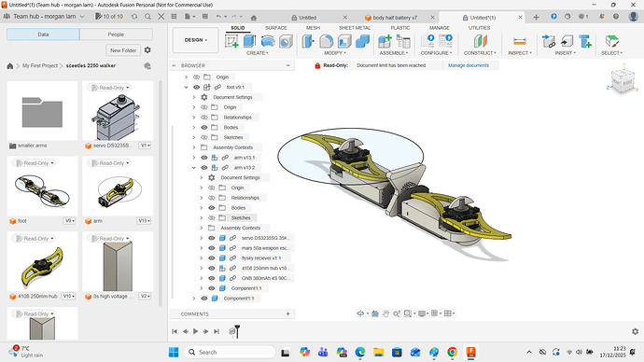Open timeline settings gear
This screenshot has height=362, width=644.
[x=635, y=331]
